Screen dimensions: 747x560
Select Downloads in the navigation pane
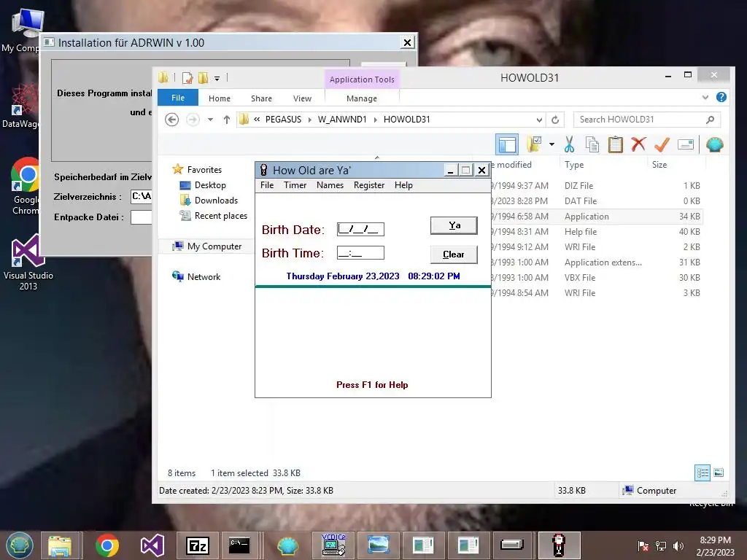point(216,201)
